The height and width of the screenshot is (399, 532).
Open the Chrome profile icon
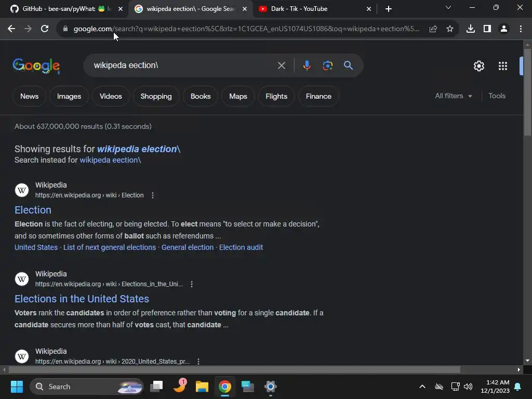504,29
